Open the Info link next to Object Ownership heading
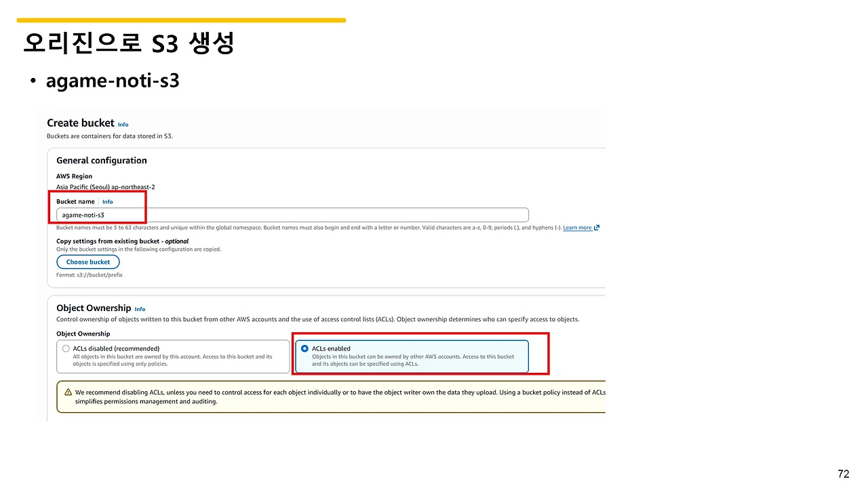The image size is (868, 488). coord(140,309)
